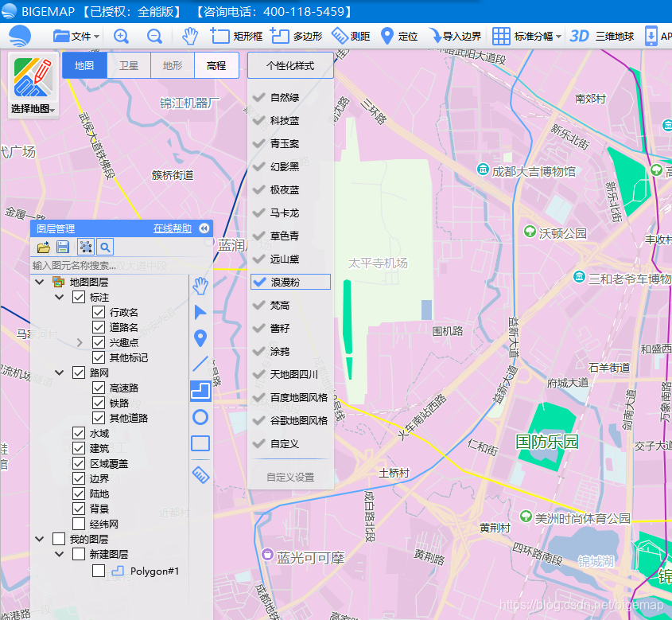The width and height of the screenshot is (672, 620).
Task: Choose the 幻影黑 map style
Action: [x=290, y=167]
